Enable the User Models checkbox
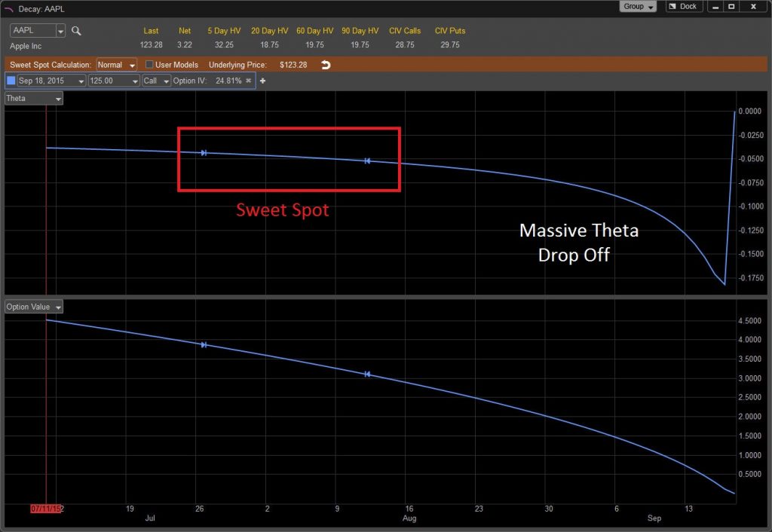The image size is (772, 532). point(149,64)
